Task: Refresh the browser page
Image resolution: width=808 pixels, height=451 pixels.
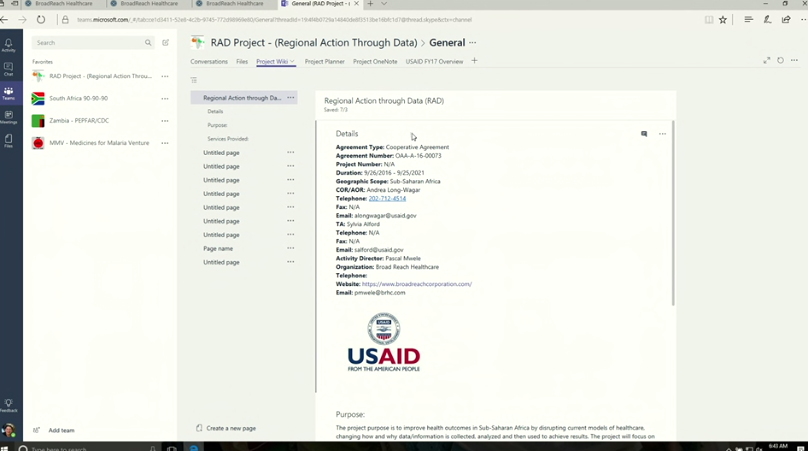Action: click(x=41, y=20)
